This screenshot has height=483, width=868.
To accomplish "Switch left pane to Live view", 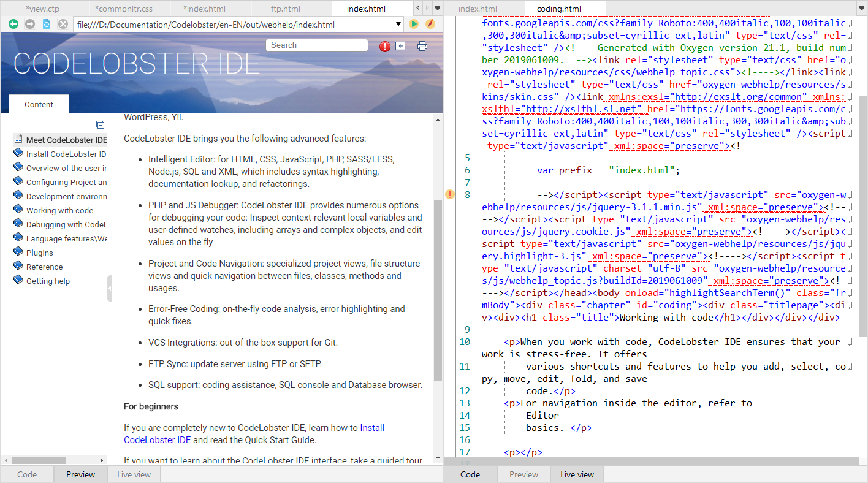I will pos(134,474).
